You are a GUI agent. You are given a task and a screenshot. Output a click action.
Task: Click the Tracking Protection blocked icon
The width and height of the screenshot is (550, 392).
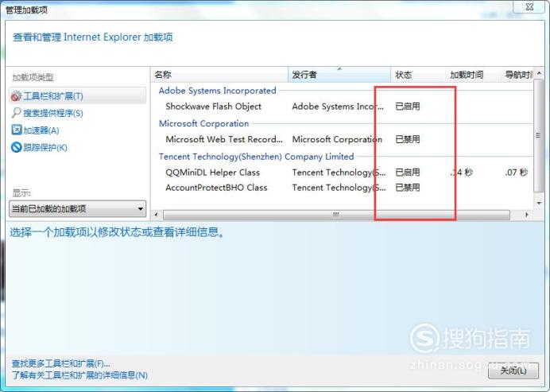(16, 147)
